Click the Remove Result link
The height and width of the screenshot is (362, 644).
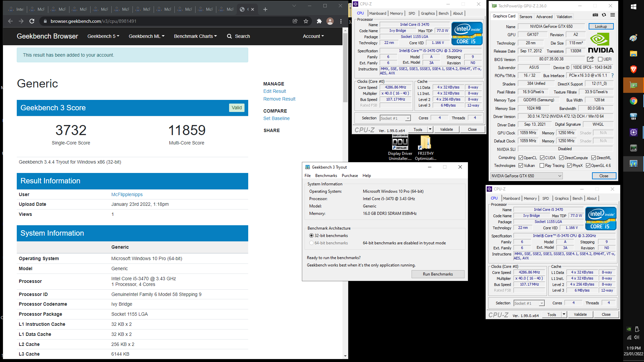tap(279, 99)
